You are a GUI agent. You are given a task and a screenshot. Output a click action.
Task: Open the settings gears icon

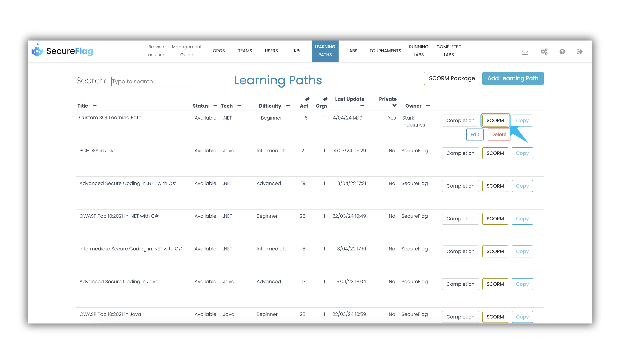pos(544,52)
